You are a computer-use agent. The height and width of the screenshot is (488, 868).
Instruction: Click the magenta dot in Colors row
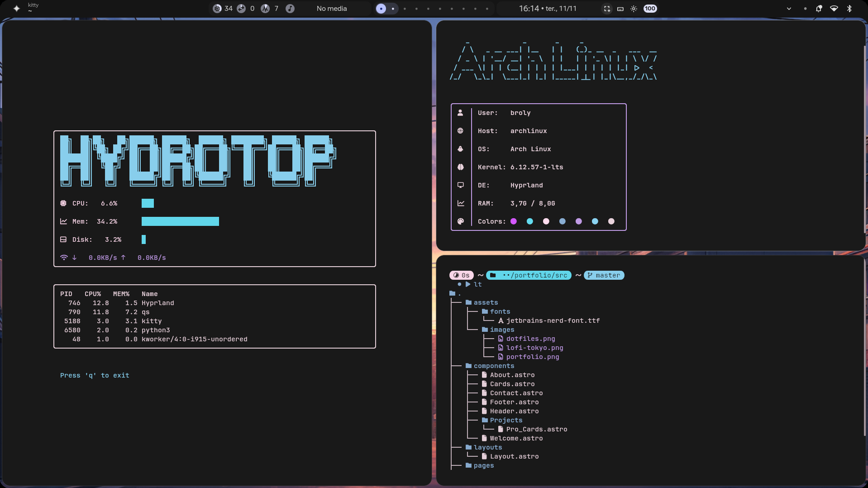[514, 221]
